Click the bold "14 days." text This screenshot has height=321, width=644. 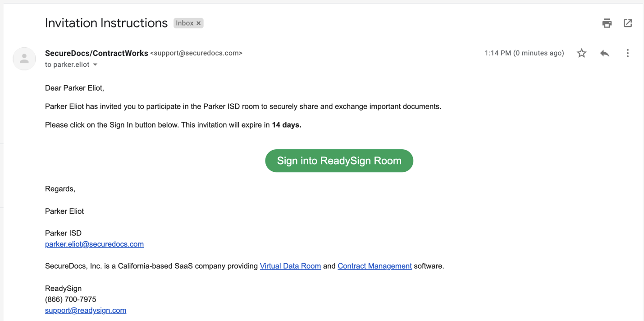pos(287,125)
